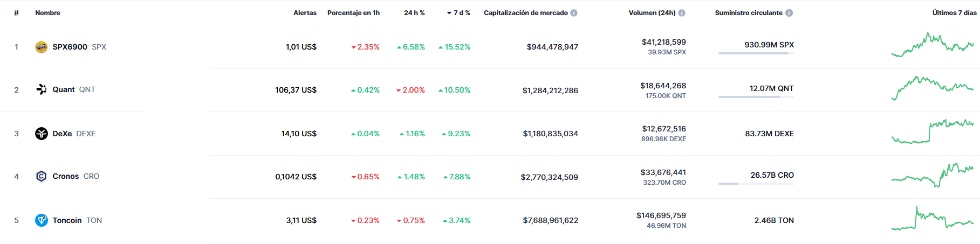Image resolution: width=980 pixels, height=244 pixels.
Task: Click the Quant coin logo icon
Action: (x=41, y=89)
